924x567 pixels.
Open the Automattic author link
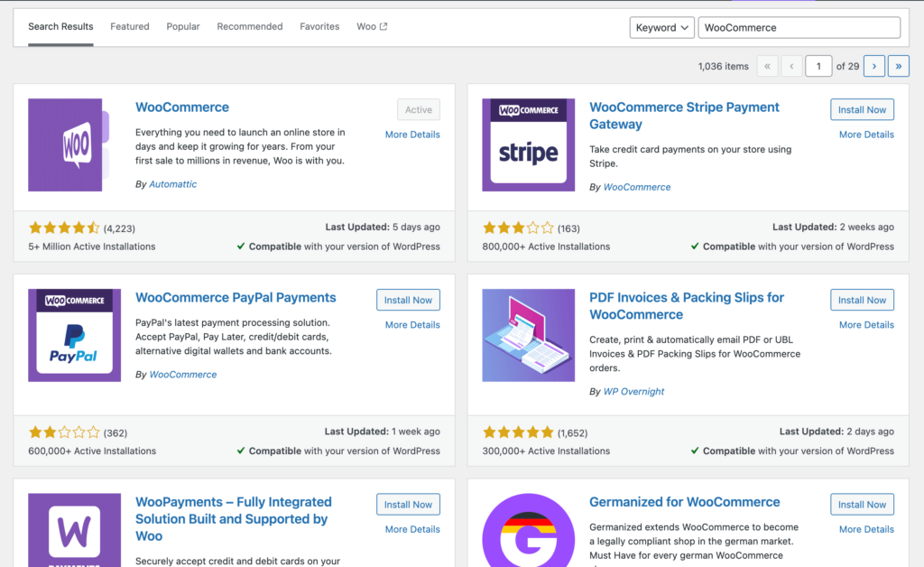click(x=172, y=184)
